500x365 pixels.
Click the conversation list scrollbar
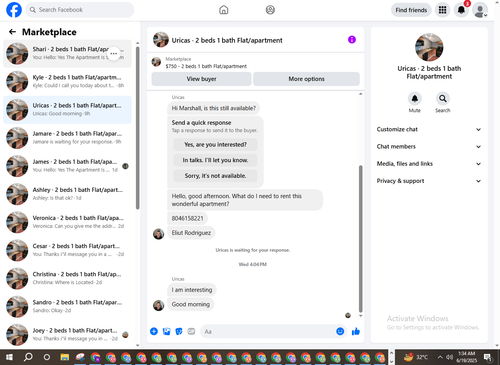point(138,128)
